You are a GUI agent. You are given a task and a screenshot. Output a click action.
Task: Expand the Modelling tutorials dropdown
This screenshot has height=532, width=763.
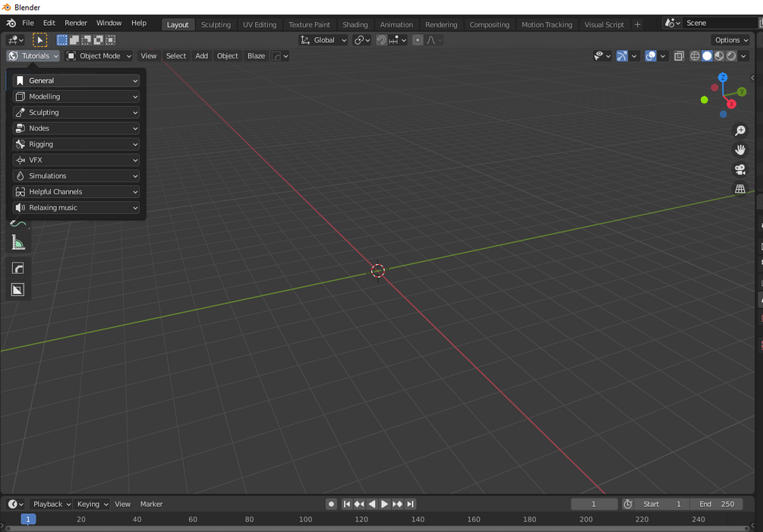point(76,96)
